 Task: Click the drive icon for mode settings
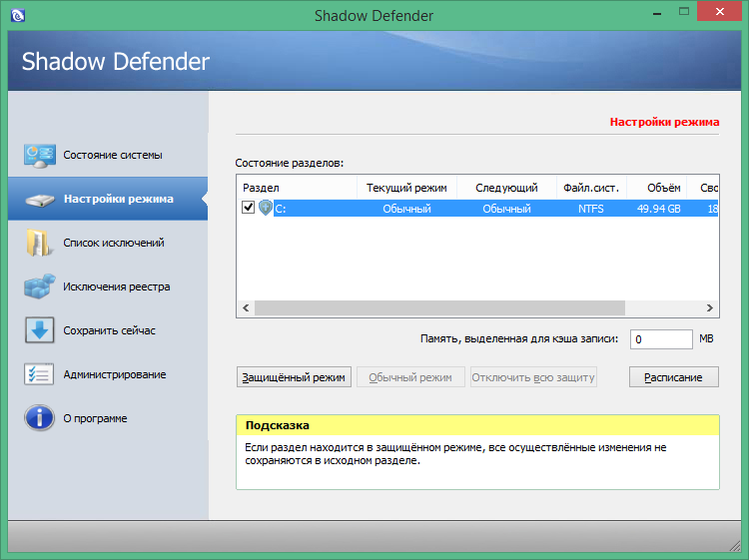40,200
